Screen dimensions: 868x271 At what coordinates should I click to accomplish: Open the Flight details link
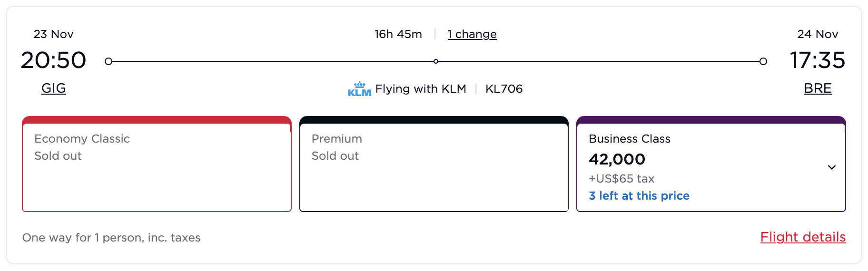coord(802,237)
